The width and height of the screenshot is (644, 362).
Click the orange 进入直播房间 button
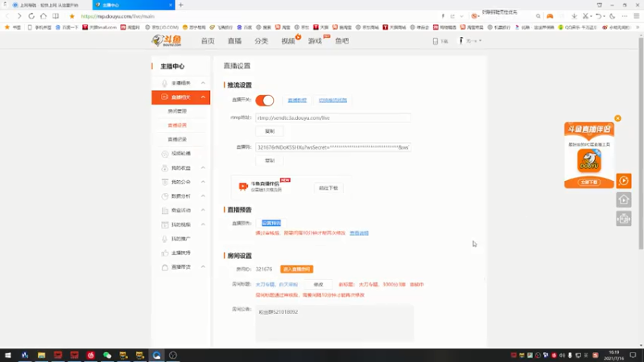point(296,269)
